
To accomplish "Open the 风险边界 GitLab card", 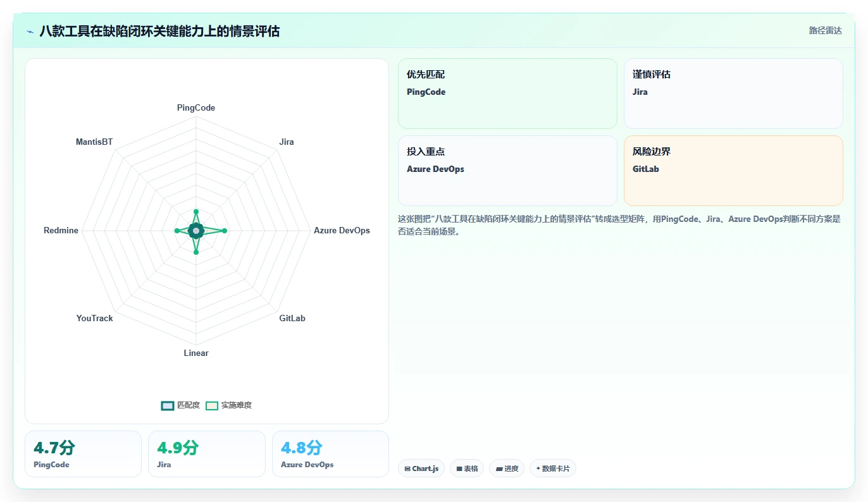I will 733,171.
